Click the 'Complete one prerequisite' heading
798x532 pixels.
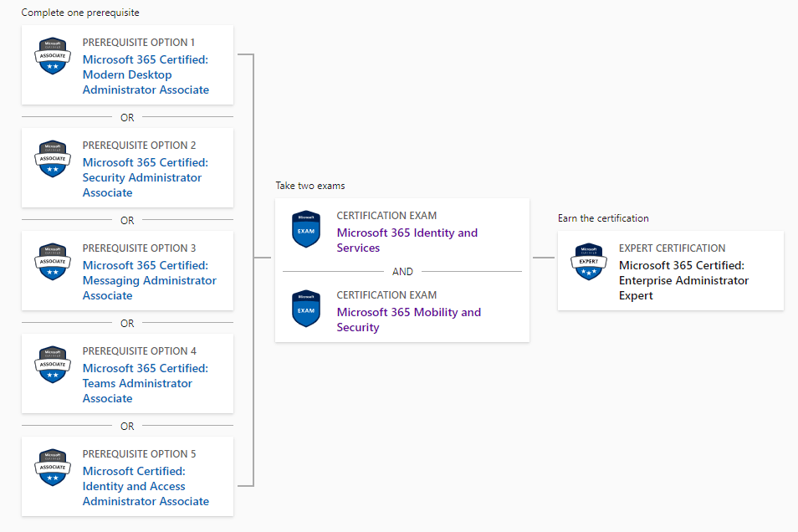tap(80, 13)
